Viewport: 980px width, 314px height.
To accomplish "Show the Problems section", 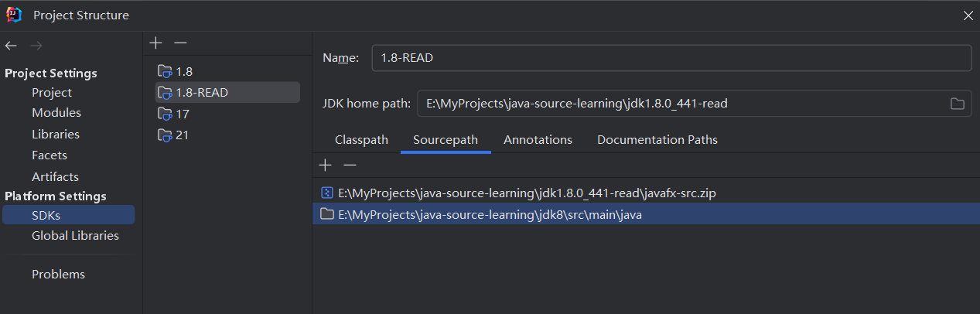I will (58, 274).
